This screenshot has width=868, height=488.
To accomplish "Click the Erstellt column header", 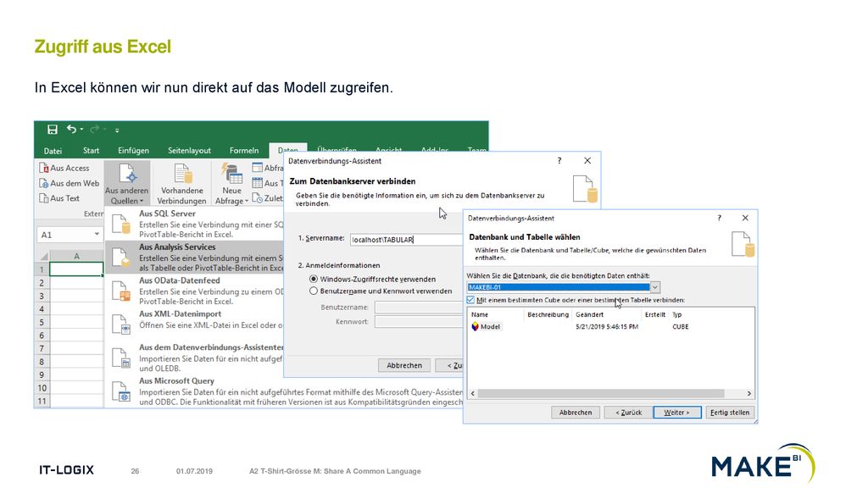I will click(655, 314).
